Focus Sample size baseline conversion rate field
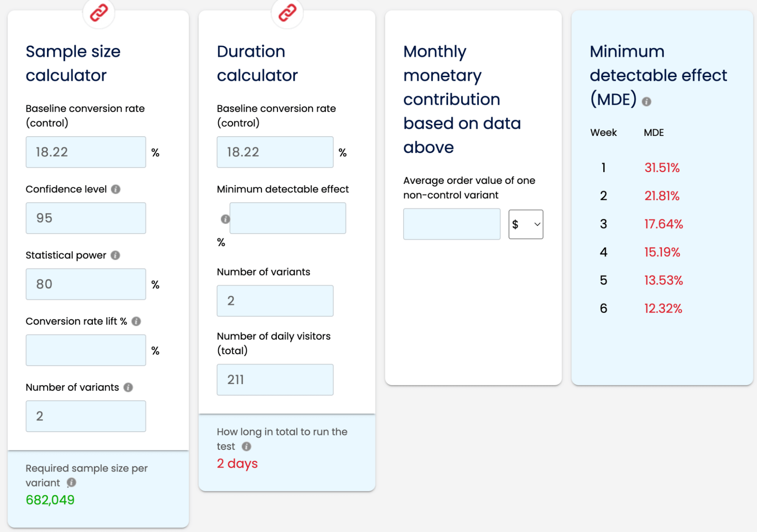 point(86,152)
